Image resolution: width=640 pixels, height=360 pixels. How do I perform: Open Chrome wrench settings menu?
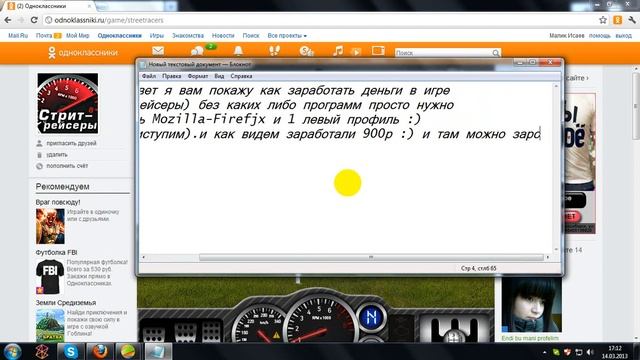(x=632, y=20)
